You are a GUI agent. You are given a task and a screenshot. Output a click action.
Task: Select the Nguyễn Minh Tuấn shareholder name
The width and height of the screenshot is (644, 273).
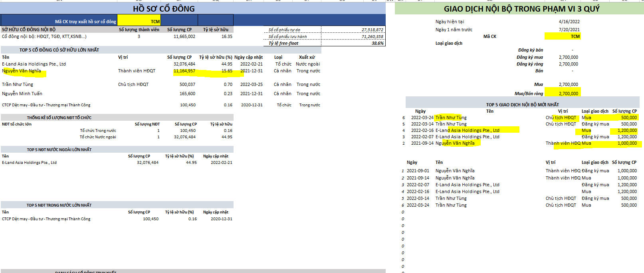click(22, 94)
